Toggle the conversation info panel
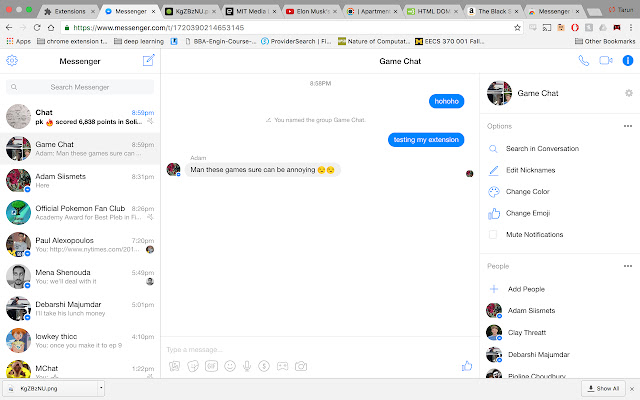Screen dimensions: 640x400 [x=627, y=61]
